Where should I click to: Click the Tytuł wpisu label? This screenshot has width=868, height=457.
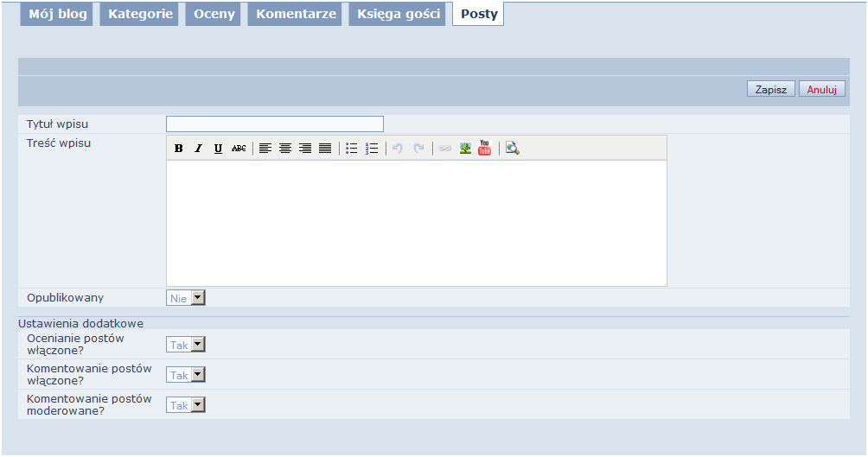pos(58,124)
